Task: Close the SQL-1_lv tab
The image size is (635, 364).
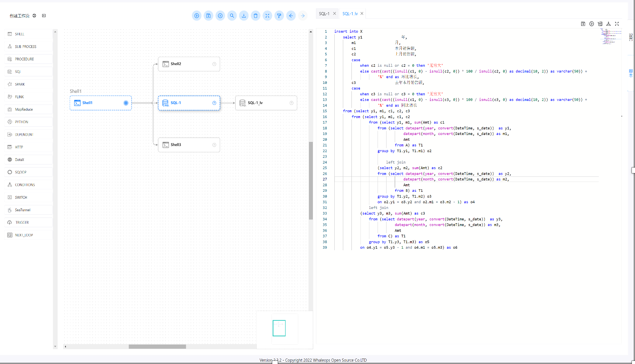Action: tap(362, 14)
